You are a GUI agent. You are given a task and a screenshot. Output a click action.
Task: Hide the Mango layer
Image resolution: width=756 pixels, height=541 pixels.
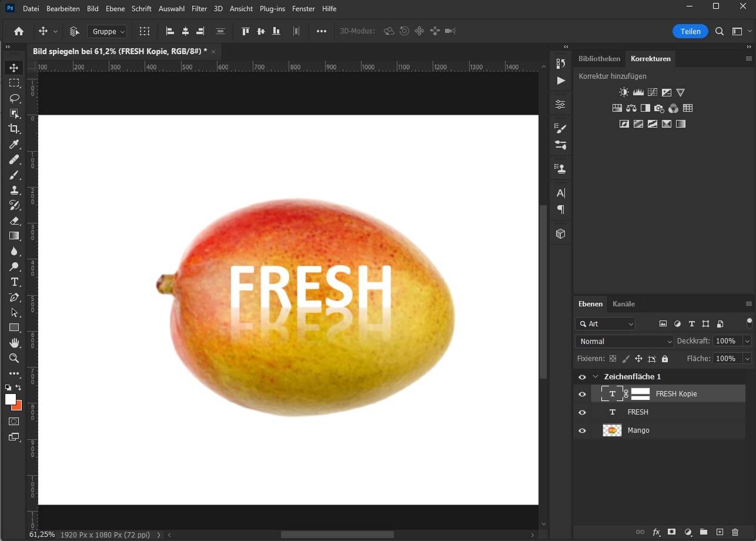(582, 430)
